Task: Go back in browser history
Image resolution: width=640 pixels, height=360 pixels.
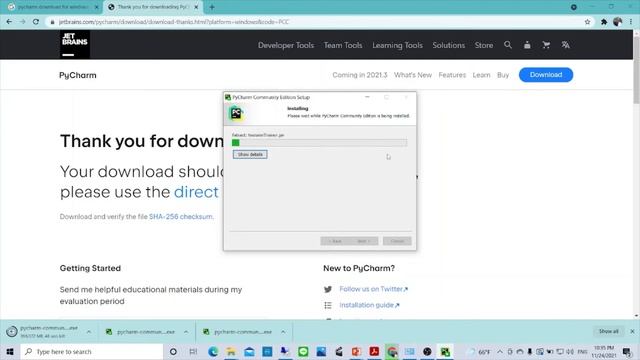Action: pyautogui.click(x=9, y=22)
